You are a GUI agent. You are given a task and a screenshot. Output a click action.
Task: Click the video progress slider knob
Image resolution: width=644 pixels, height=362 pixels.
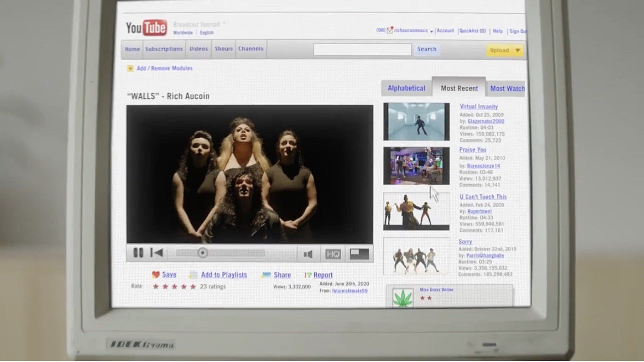(x=202, y=253)
